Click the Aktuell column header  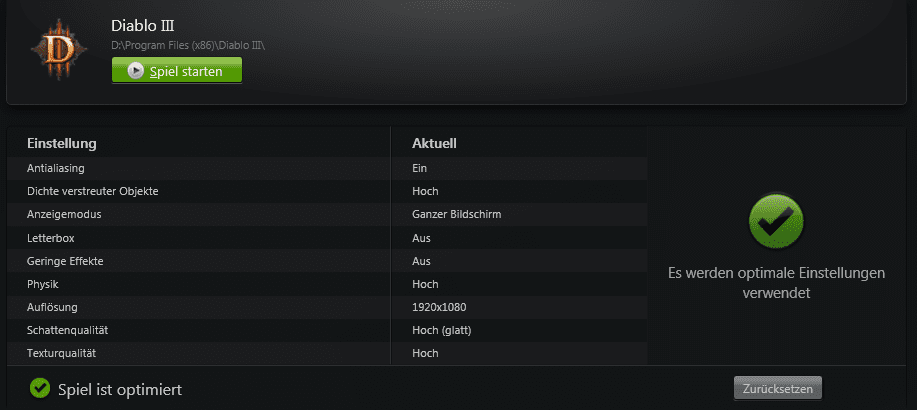[435, 144]
